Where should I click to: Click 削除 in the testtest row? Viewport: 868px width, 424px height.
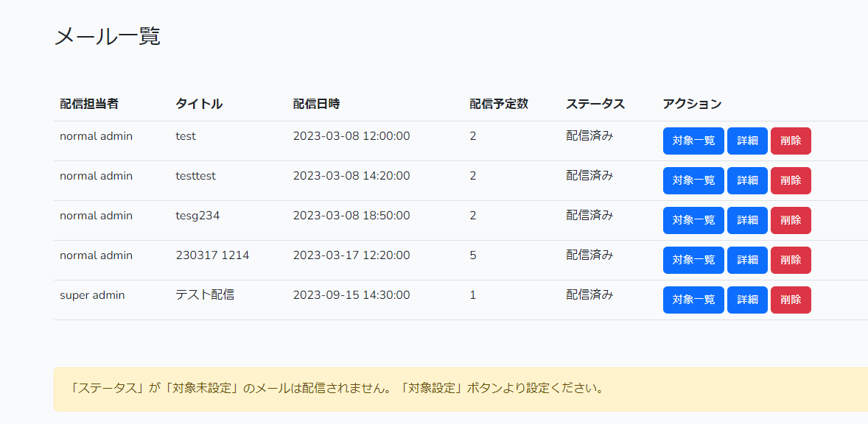point(791,181)
